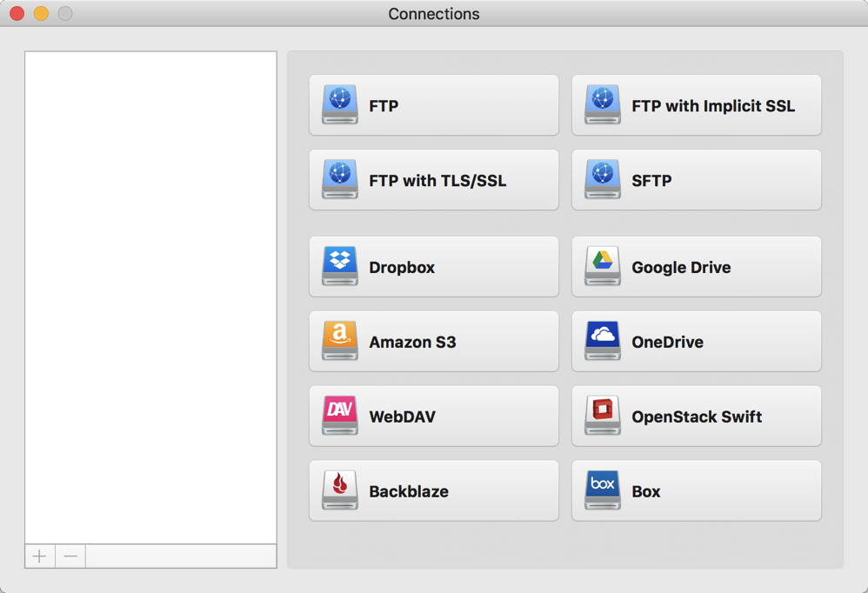Select FTP with Implicit SSL connection

pos(697,105)
